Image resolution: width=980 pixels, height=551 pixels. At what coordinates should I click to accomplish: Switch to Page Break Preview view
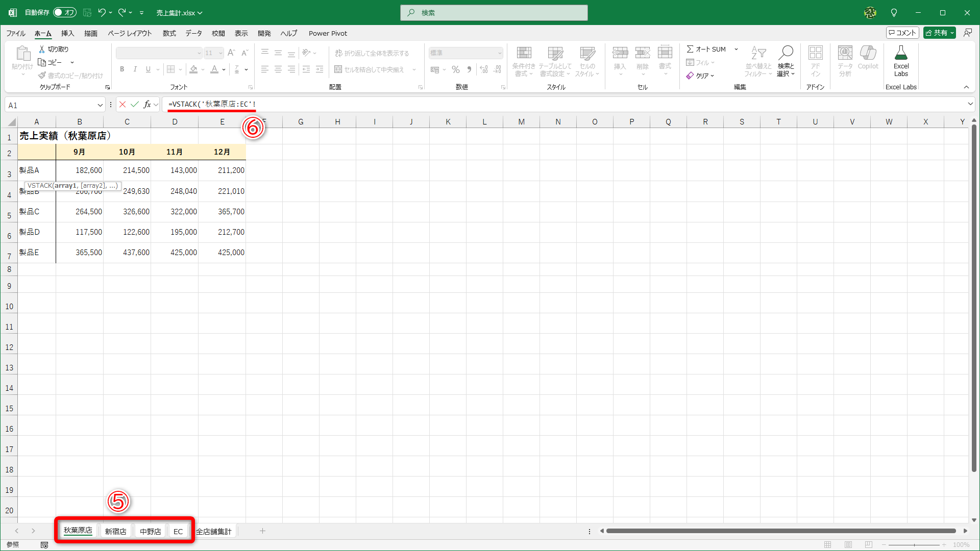click(869, 545)
